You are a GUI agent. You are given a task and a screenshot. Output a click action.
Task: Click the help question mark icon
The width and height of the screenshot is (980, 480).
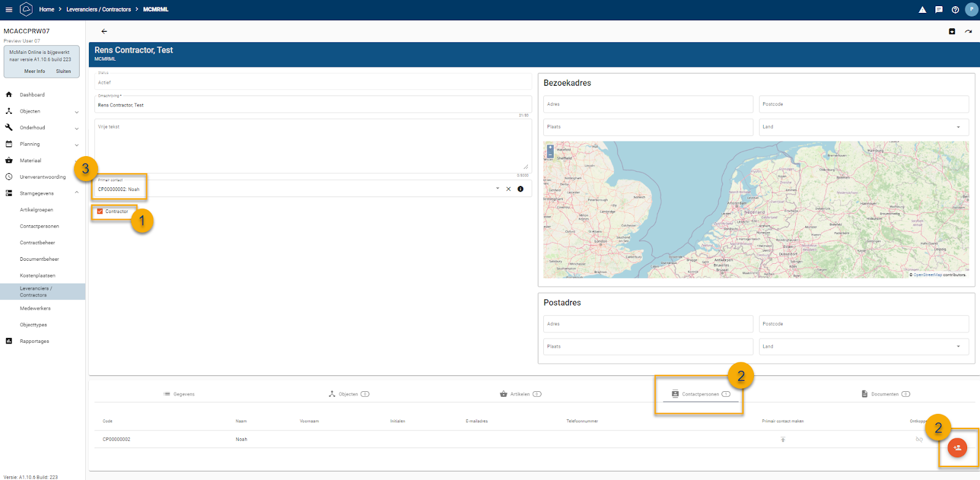[x=955, y=10]
